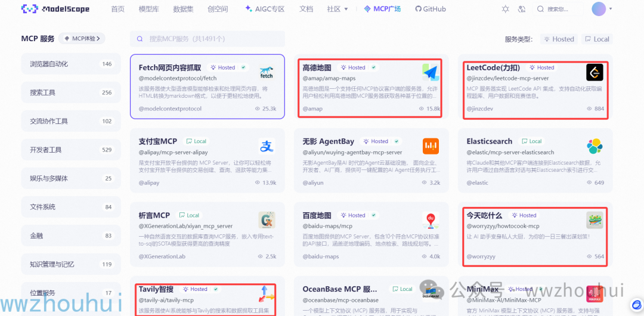Focus the 搜索MCP服务 search field
644x316 pixels.
(x=208, y=39)
